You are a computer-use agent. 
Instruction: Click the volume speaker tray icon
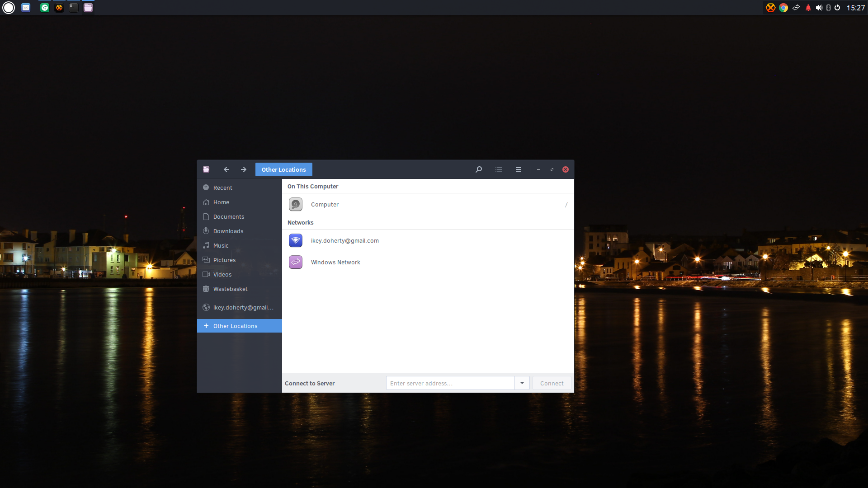point(819,8)
